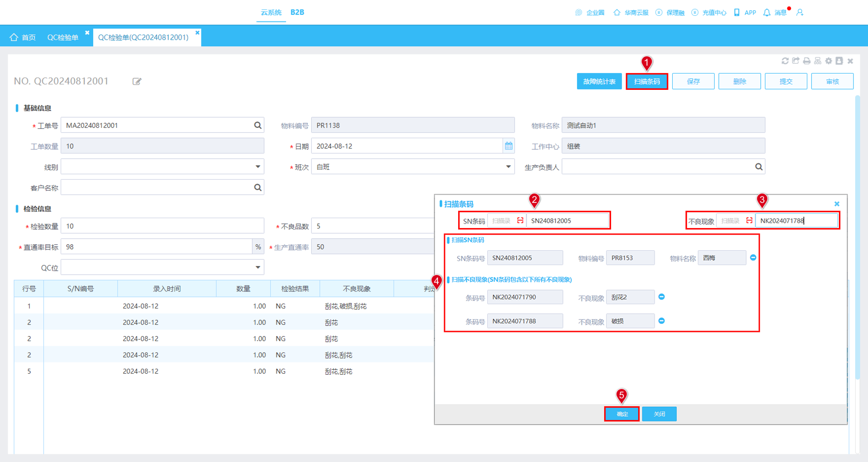Open the user profile icon

point(800,13)
